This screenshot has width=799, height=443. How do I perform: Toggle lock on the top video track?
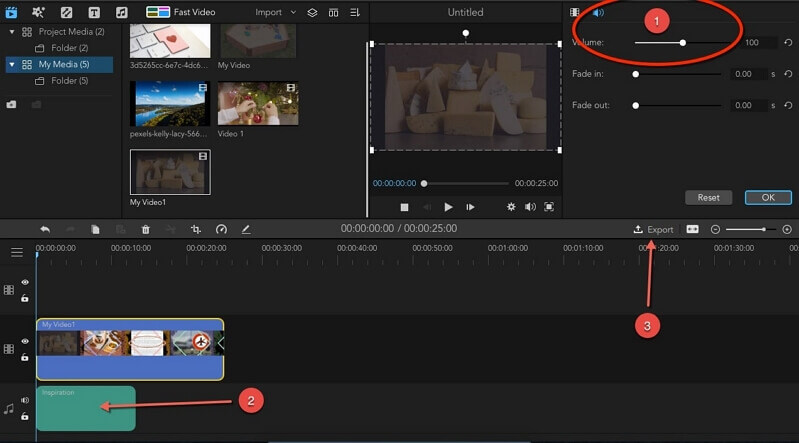point(25,298)
